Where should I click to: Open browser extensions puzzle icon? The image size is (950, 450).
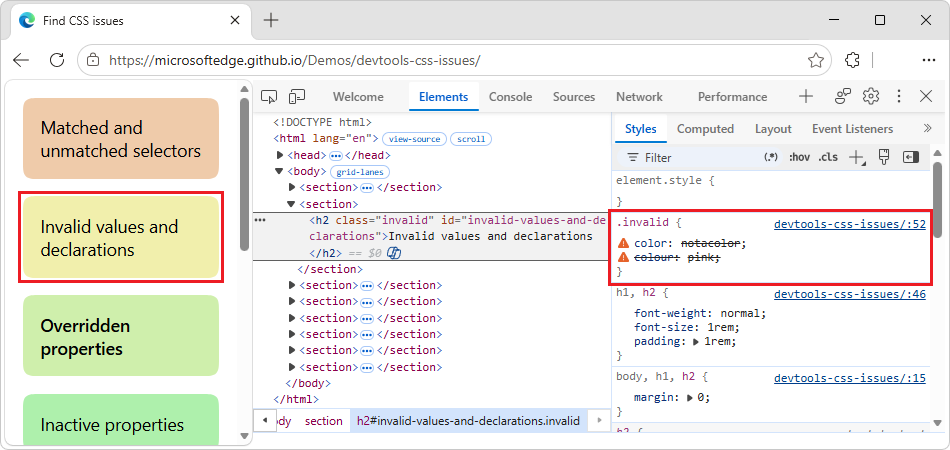(x=852, y=60)
